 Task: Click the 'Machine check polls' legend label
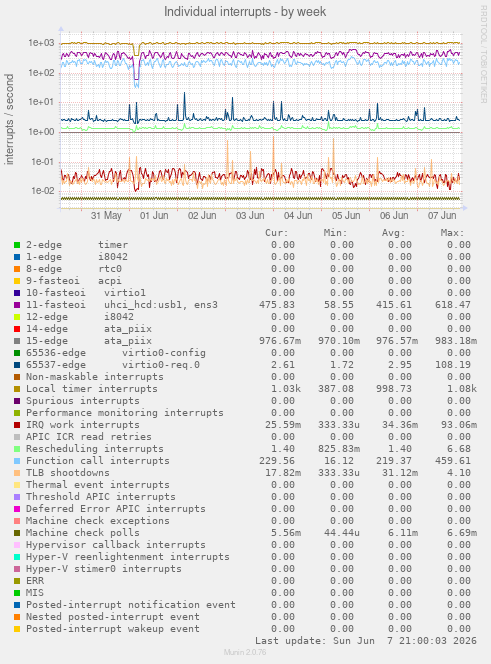83,533
